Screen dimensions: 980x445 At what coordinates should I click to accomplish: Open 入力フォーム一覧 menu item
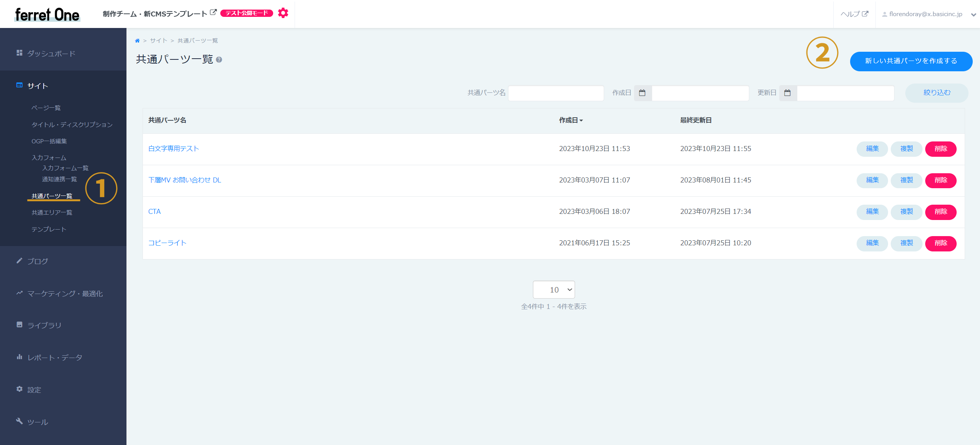[x=65, y=168]
